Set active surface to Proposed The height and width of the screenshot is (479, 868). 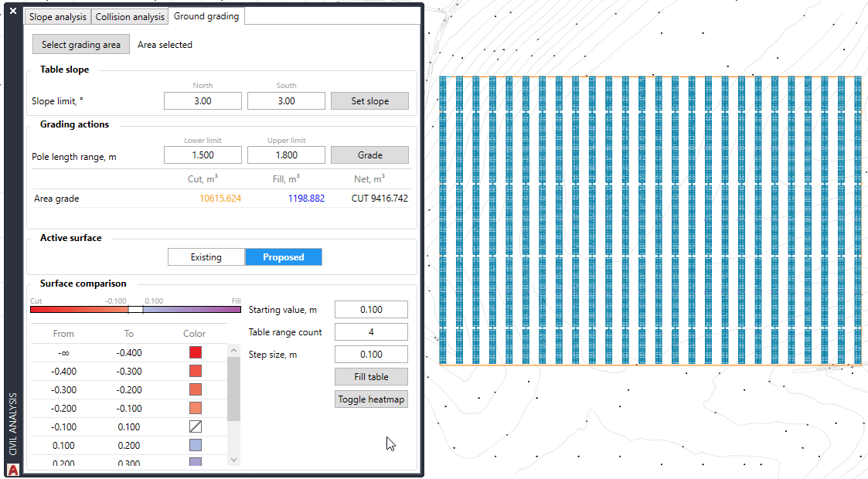pyautogui.click(x=283, y=257)
